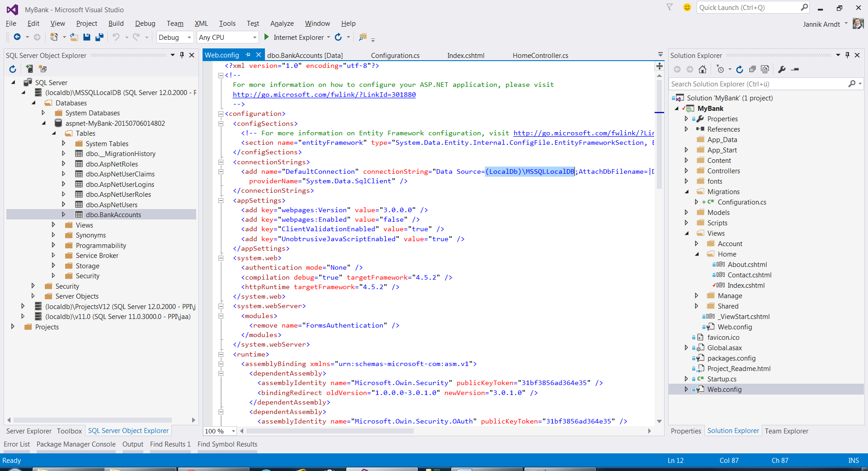Click the user avatar next to Jannik Arndt
Screen dimensions: 868x471
coord(858,24)
